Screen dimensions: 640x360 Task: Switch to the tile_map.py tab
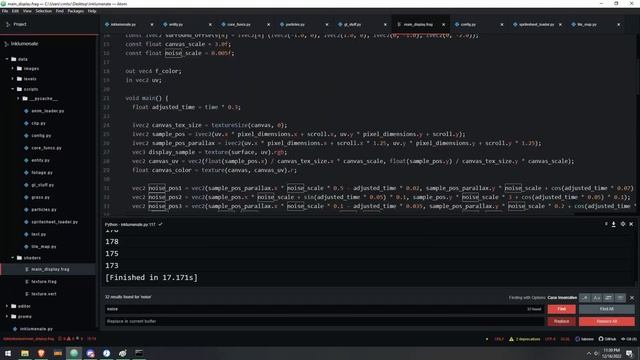point(596,24)
